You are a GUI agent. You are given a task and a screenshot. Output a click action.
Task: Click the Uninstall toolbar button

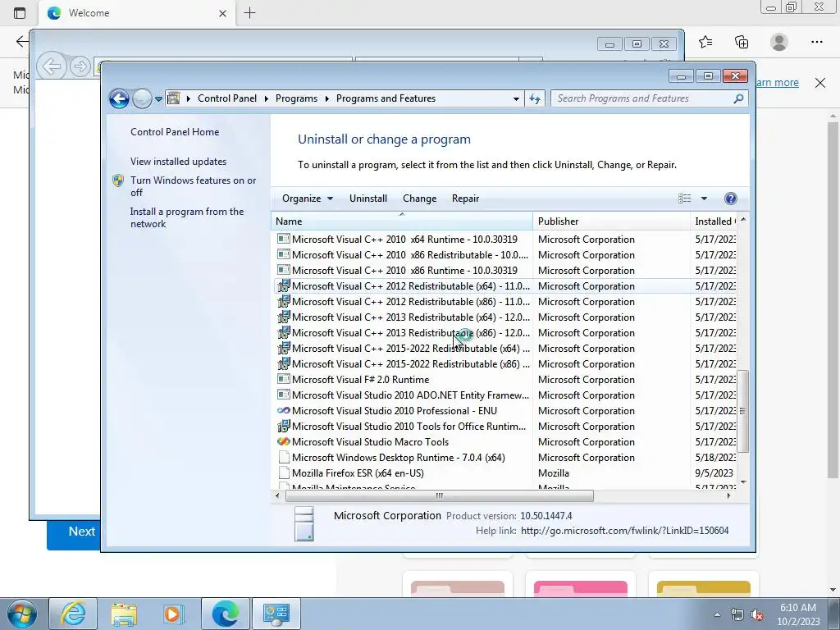368,199
